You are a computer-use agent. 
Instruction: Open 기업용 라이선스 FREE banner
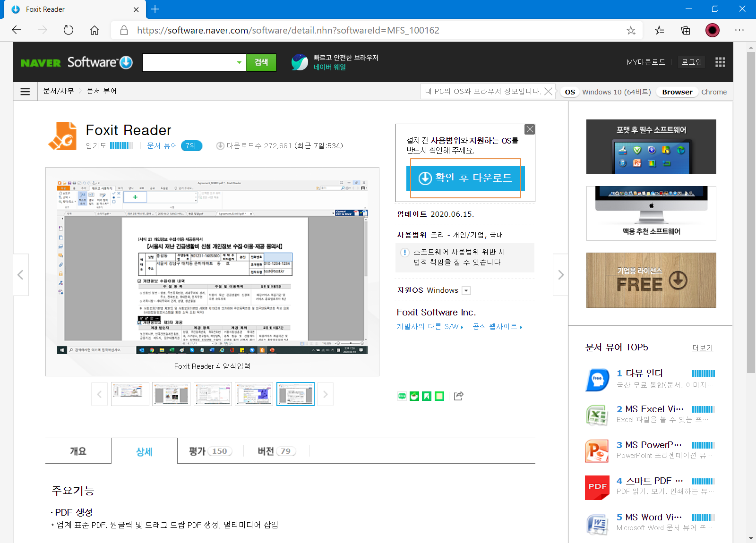point(651,280)
